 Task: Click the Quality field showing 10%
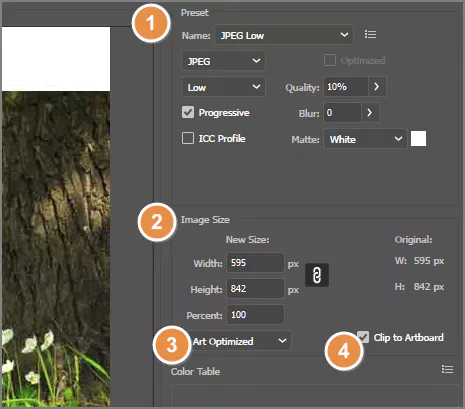coord(346,87)
